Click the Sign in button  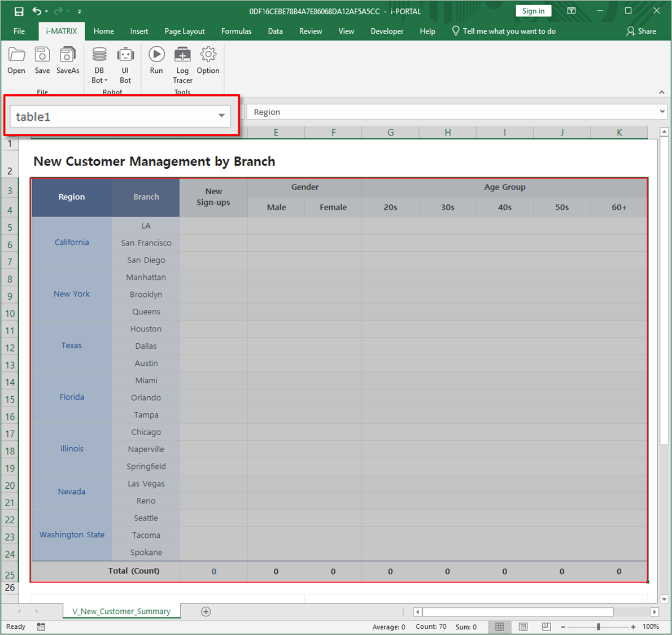coord(533,11)
